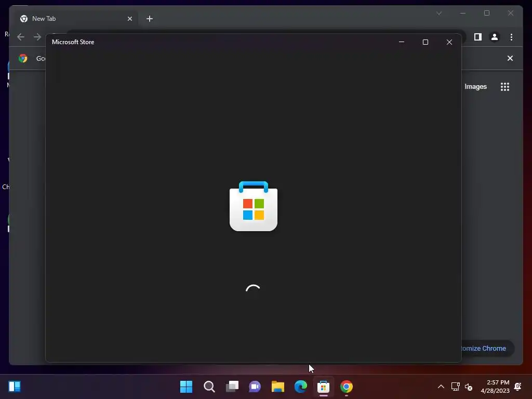The width and height of the screenshot is (532, 399).
Task: Open the Widgets panel on the taskbar
Action: pos(15,387)
